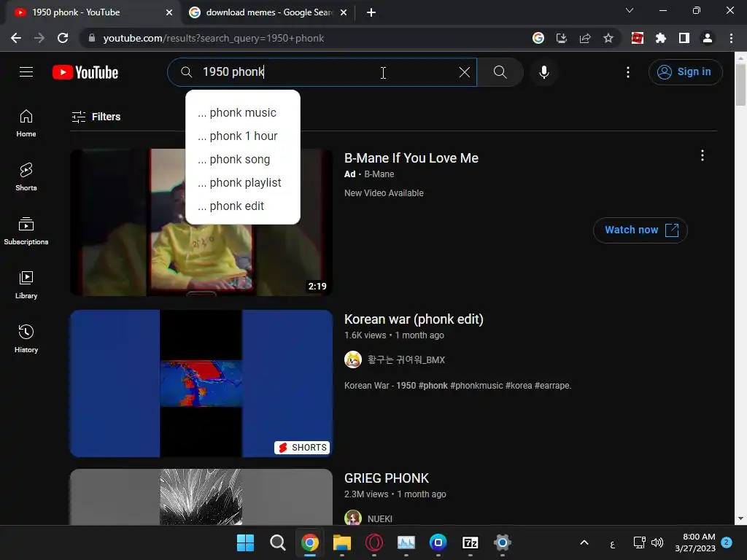
Task: Open the clock and date panel
Action: click(x=695, y=542)
